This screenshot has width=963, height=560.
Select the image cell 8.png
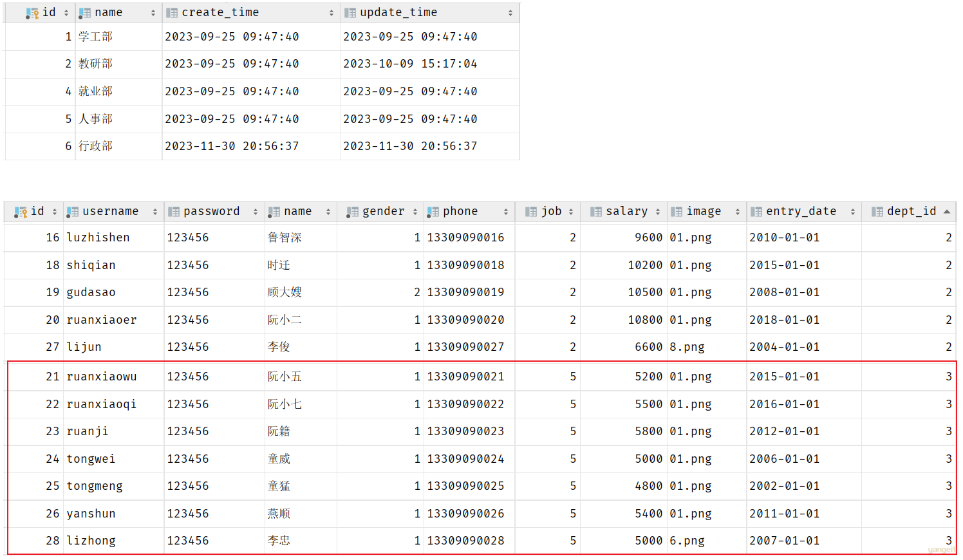[707, 347]
